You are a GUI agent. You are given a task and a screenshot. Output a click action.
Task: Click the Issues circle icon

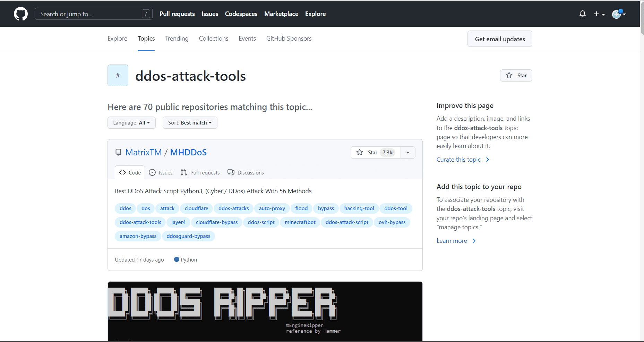[x=152, y=172]
